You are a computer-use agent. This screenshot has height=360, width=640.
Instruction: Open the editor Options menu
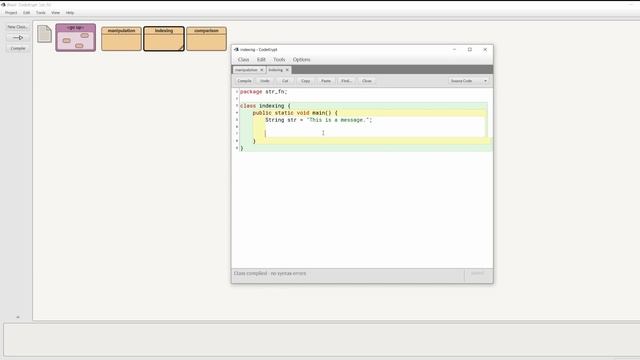coord(302,60)
